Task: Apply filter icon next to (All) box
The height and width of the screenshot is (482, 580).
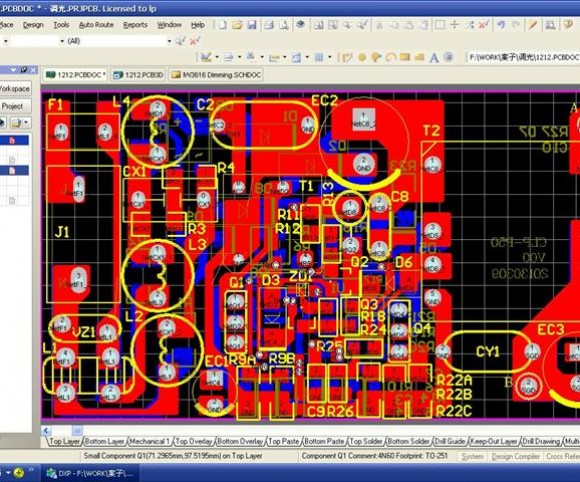Action: click(181, 41)
